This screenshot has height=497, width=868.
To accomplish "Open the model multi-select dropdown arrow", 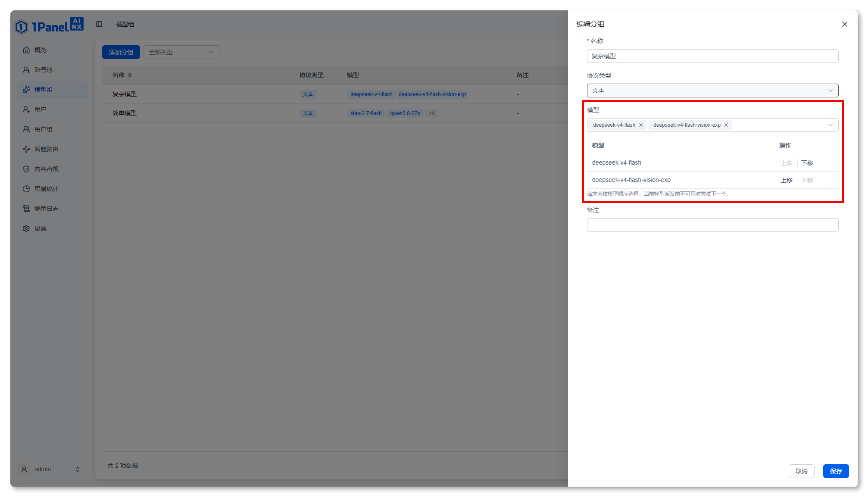I will pos(831,125).
